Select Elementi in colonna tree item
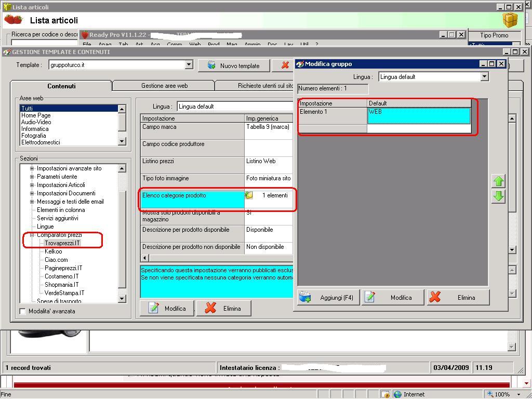This screenshot has width=532, height=399. pos(61,210)
